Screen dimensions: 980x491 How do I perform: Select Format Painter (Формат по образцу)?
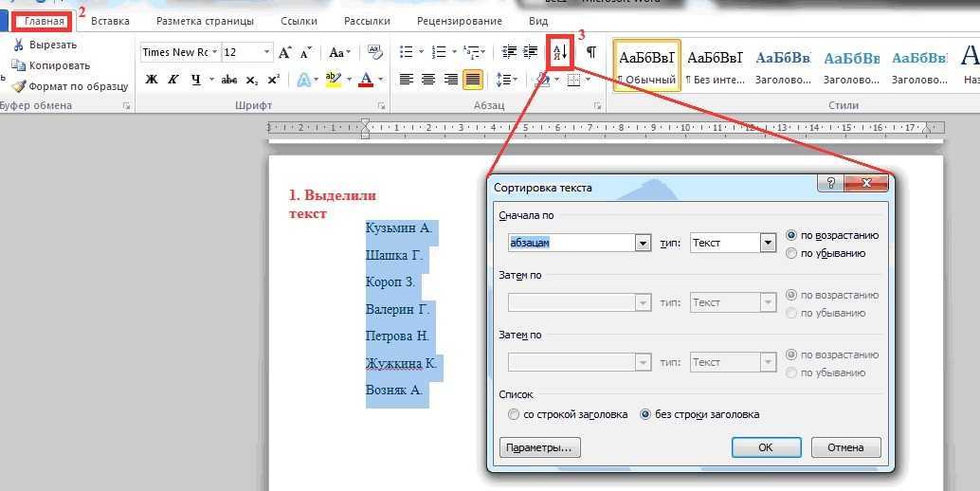(70, 86)
